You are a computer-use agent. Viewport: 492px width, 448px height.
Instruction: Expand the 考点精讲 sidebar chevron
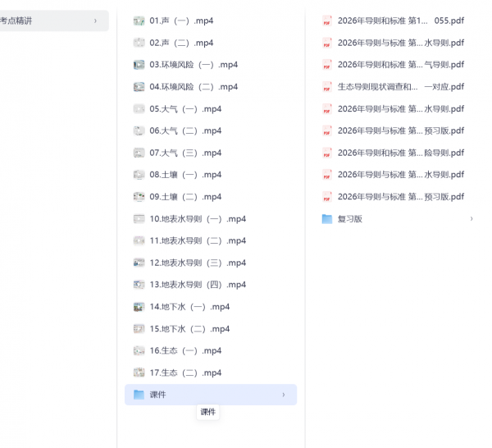coord(95,21)
